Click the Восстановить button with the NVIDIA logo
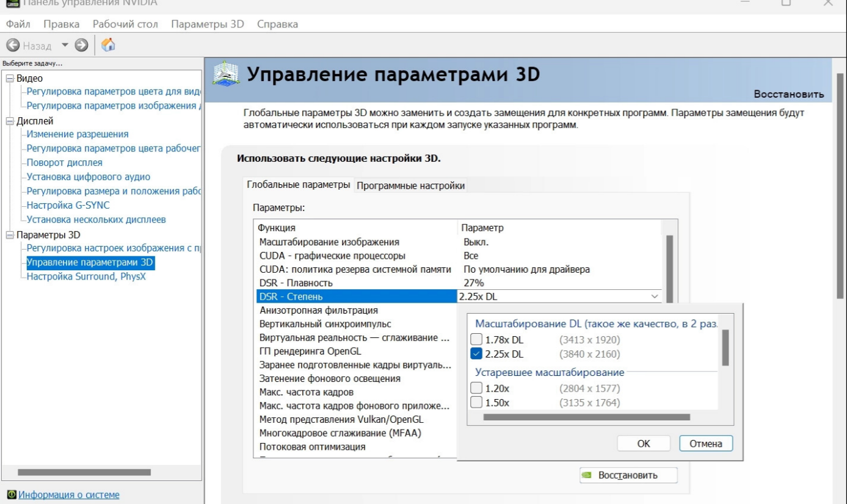847x504 pixels. 628,475
